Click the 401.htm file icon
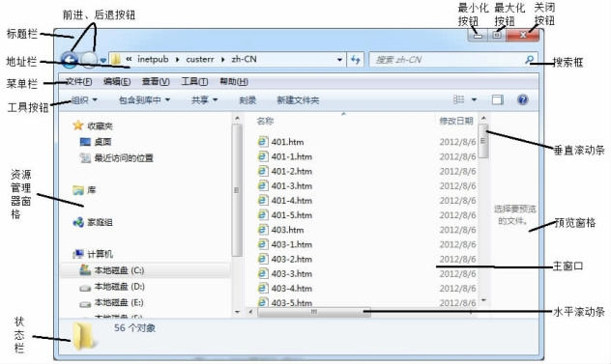This screenshot has height=364, width=611. (263, 141)
